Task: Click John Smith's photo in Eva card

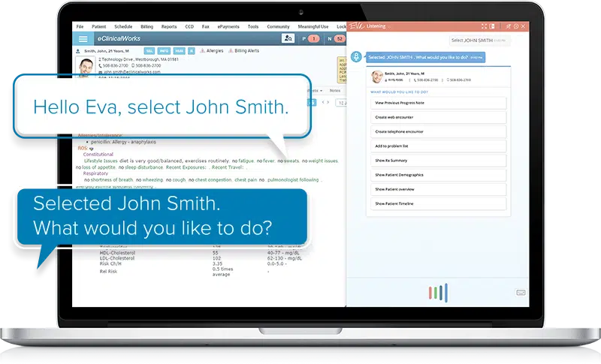Action: tap(377, 77)
